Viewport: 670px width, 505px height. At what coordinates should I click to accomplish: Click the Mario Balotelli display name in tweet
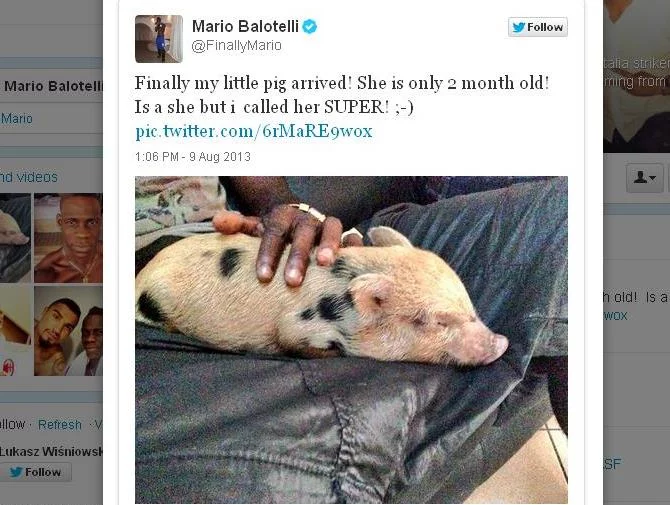245,26
